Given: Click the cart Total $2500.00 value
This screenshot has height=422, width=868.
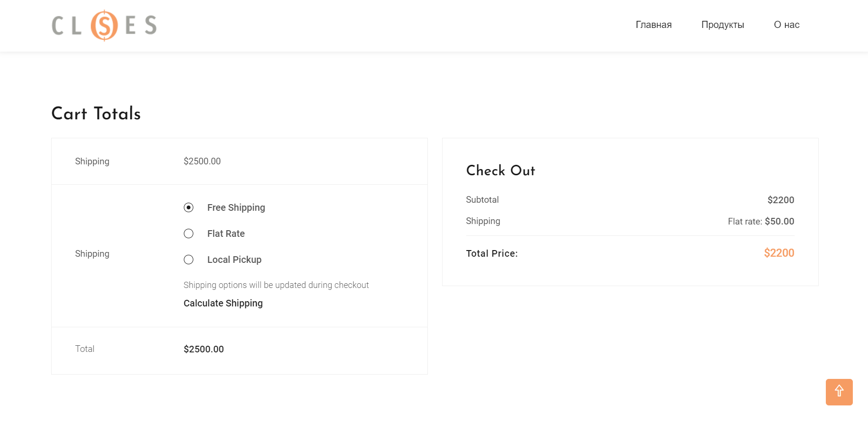Looking at the screenshot, I should 204,349.
